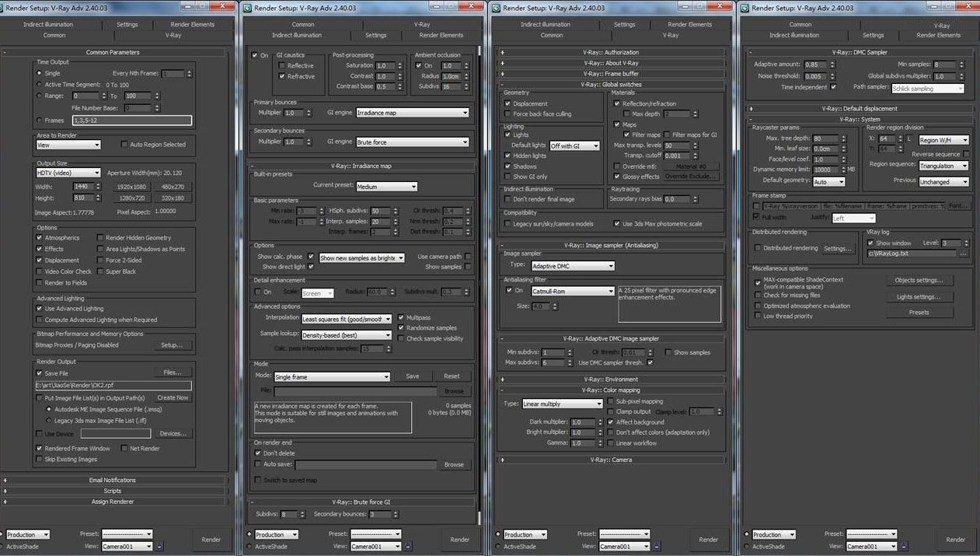The height and width of the screenshot is (556, 980).
Task: Select the Frames radio button
Action: point(39,120)
